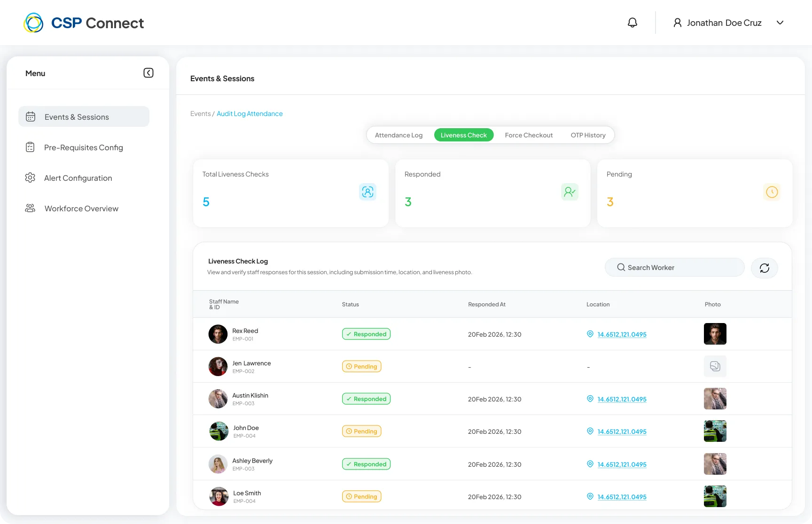Click the Audit Log Attendance breadcrumb

tap(250, 114)
